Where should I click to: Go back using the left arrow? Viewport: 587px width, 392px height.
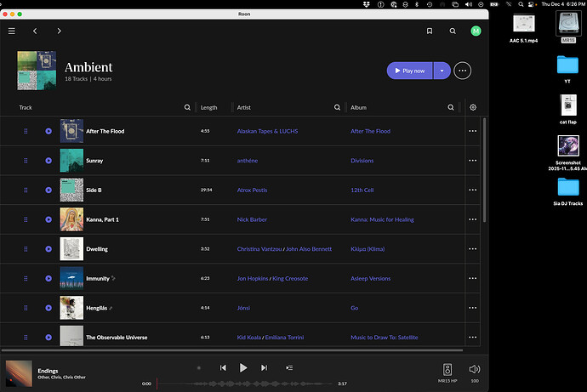click(x=35, y=31)
